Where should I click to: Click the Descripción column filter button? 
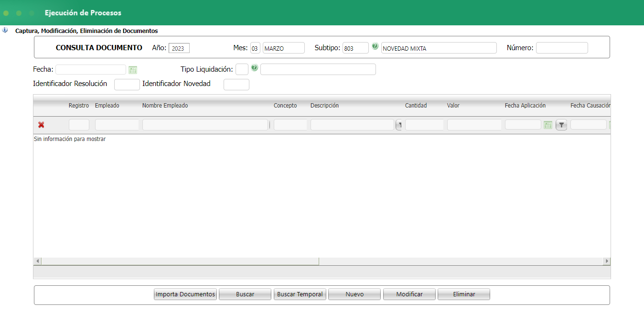point(399,125)
